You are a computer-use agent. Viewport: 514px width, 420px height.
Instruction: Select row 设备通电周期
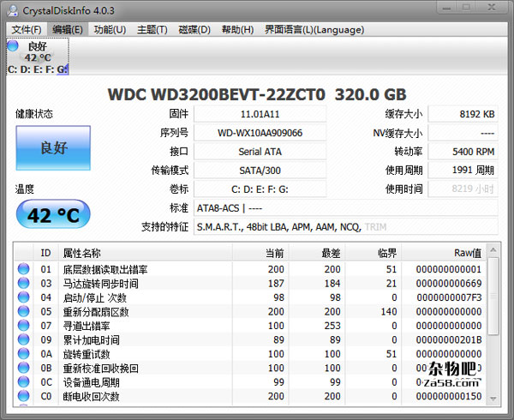(x=250, y=382)
